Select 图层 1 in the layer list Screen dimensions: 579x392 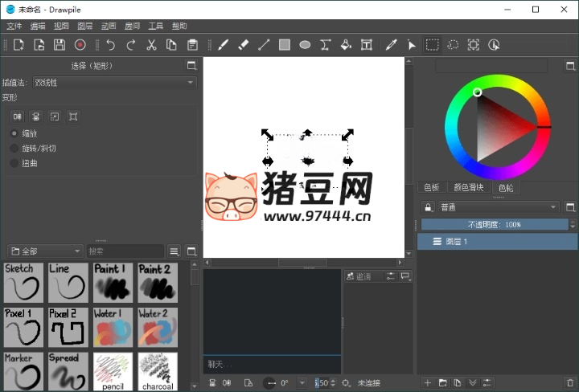[x=498, y=242]
